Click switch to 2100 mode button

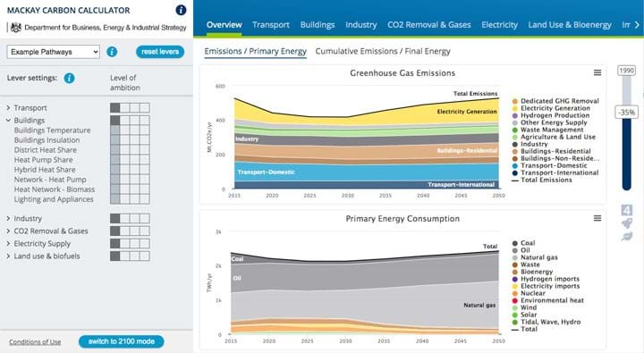tap(121, 341)
